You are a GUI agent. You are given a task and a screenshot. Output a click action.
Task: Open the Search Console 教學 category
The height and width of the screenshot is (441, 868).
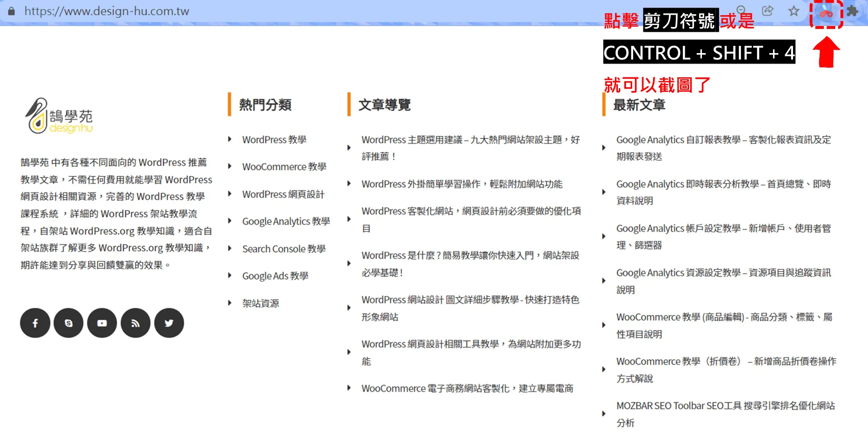284,249
